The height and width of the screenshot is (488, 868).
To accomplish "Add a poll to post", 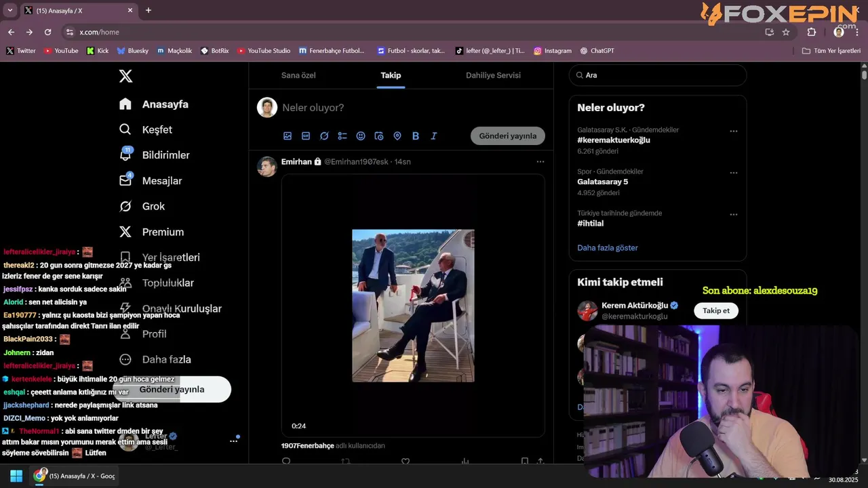I will [x=342, y=136].
